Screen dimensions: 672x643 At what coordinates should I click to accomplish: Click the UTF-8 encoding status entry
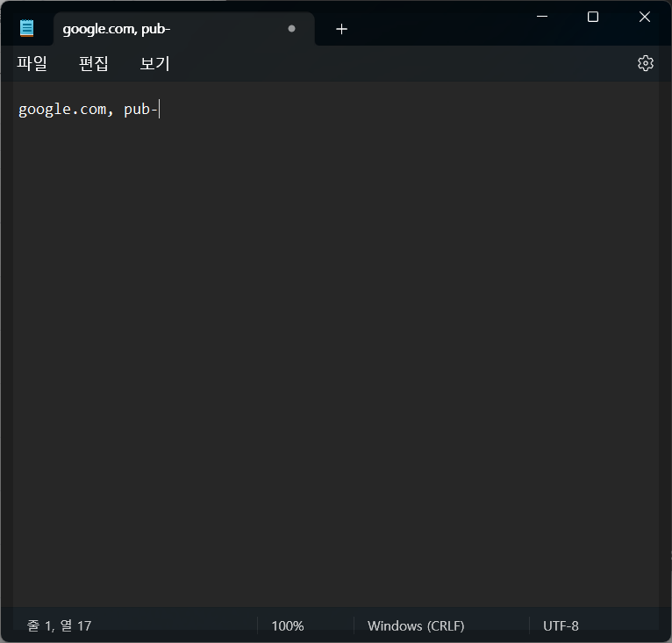pyautogui.click(x=561, y=626)
